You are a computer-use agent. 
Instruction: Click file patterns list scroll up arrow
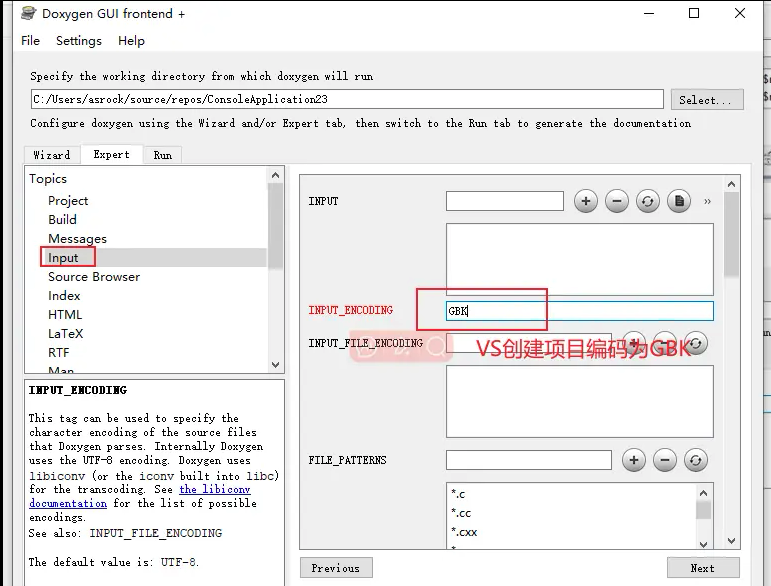click(704, 493)
